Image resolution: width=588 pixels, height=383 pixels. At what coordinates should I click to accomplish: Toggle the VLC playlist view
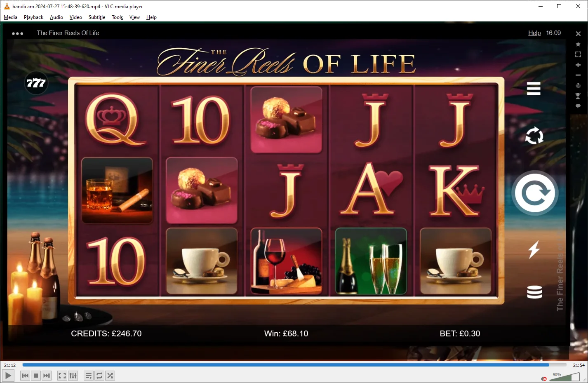pos(89,376)
